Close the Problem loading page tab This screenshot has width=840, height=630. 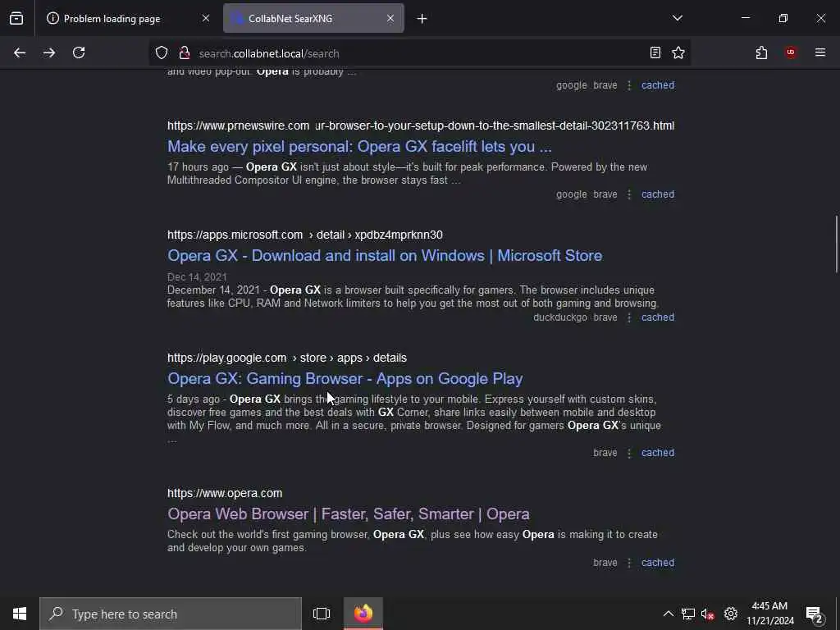206,18
